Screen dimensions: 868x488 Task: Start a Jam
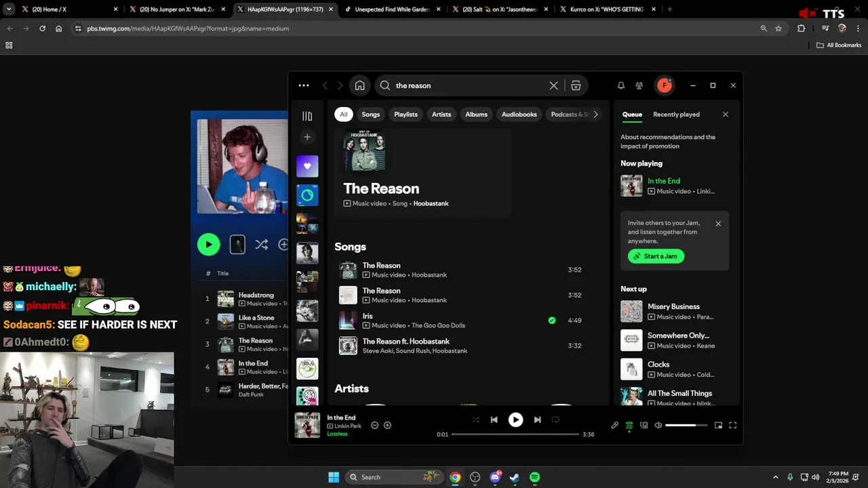[656, 256]
